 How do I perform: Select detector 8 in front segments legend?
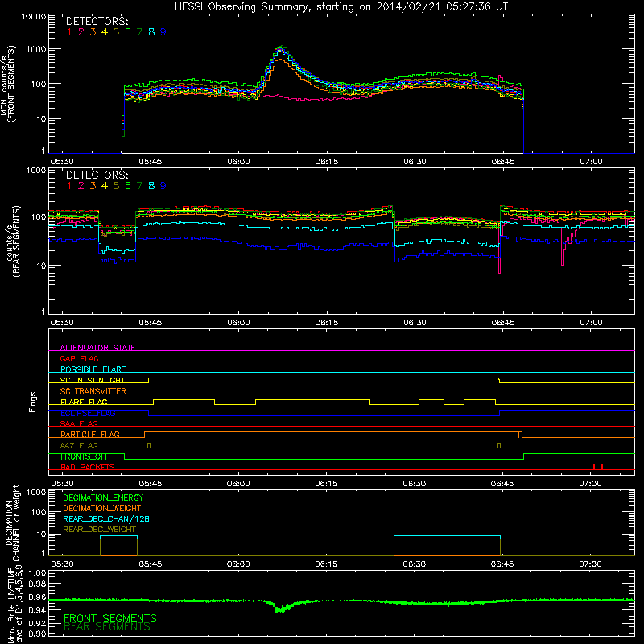pos(151,32)
